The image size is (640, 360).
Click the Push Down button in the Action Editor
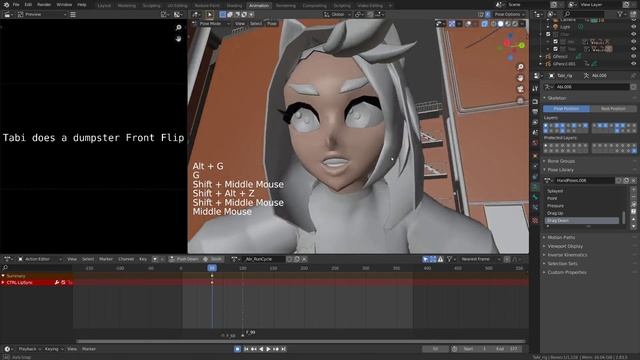(184, 259)
